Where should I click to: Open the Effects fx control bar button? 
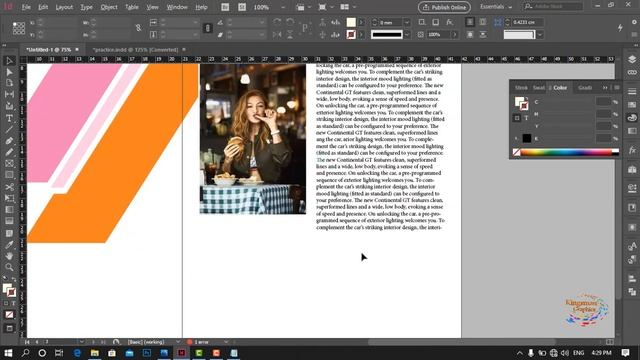(449, 22)
